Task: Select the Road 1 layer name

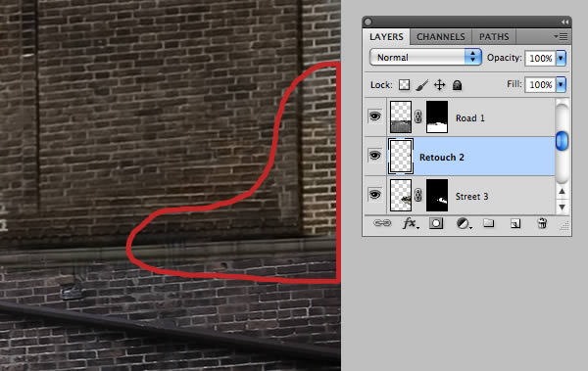Action: (469, 118)
